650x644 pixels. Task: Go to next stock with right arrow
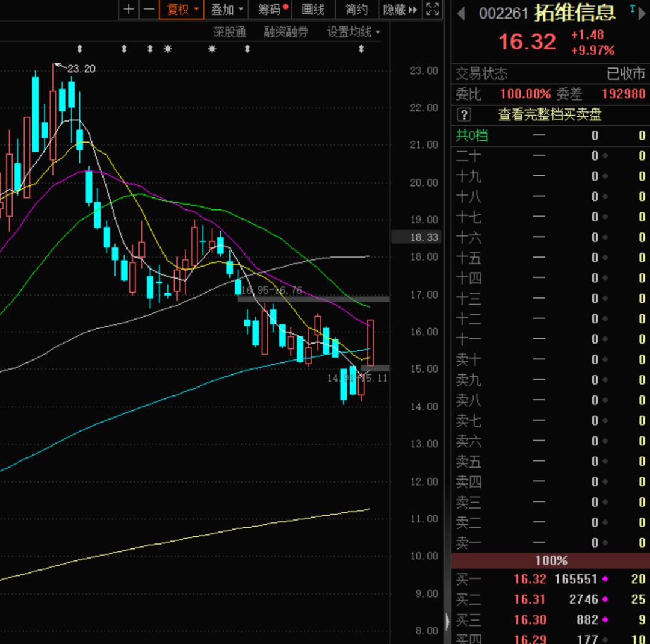point(642,13)
